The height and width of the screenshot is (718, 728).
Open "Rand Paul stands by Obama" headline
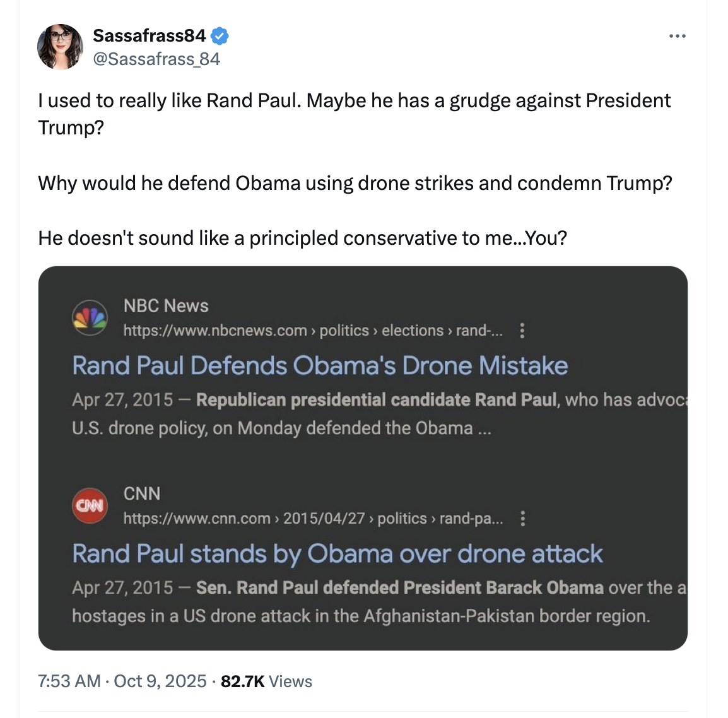[x=338, y=554]
